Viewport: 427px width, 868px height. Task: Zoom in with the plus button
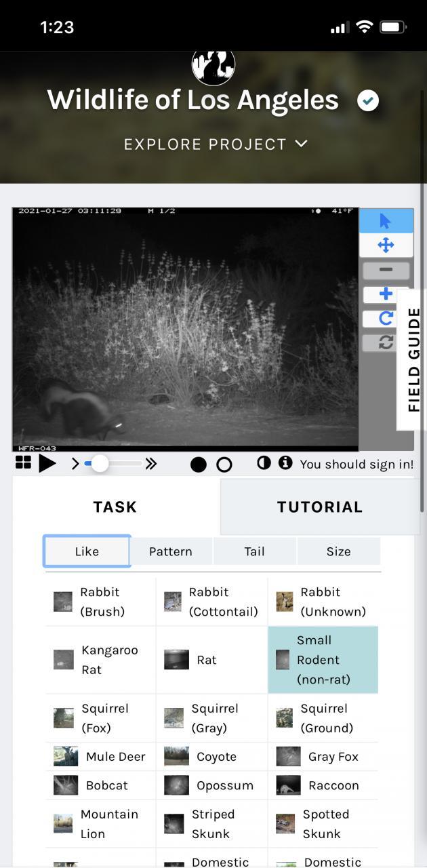click(x=386, y=294)
